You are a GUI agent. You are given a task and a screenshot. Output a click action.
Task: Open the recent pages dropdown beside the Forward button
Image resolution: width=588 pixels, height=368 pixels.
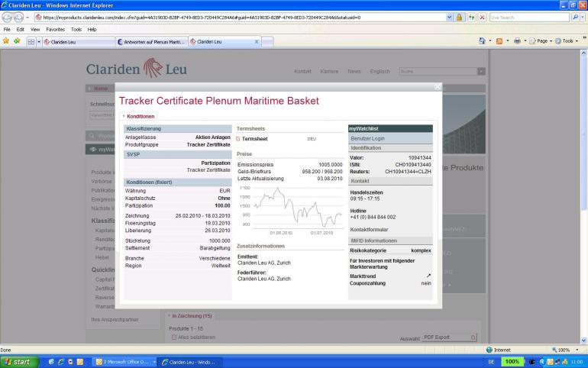[x=27, y=18]
